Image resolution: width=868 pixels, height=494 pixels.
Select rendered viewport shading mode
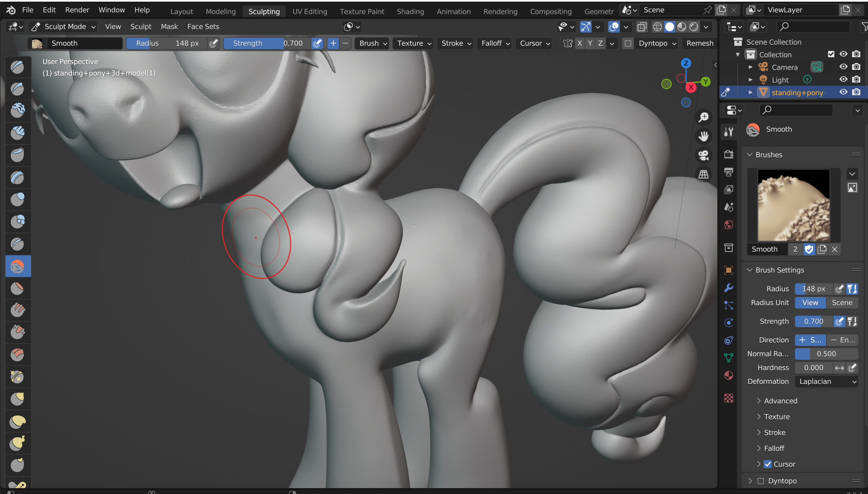coord(694,27)
